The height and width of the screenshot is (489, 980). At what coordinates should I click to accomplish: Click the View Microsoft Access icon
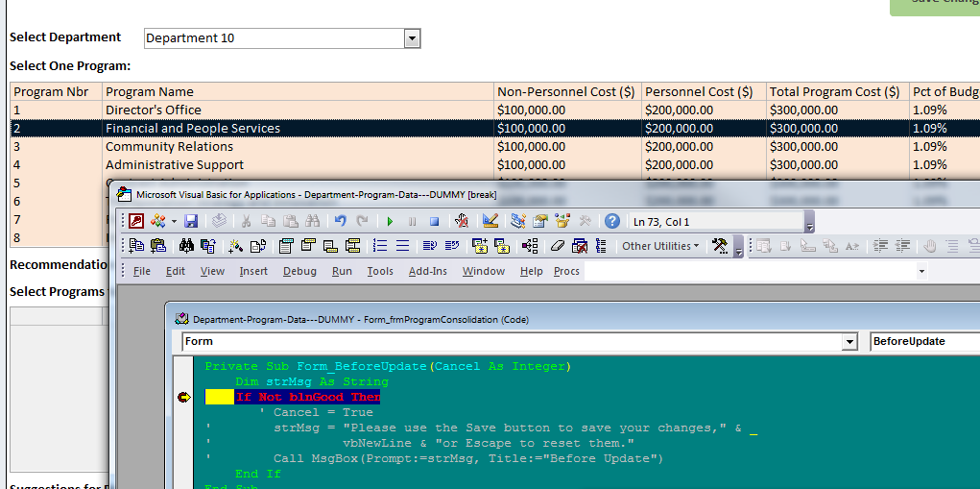point(137,221)
